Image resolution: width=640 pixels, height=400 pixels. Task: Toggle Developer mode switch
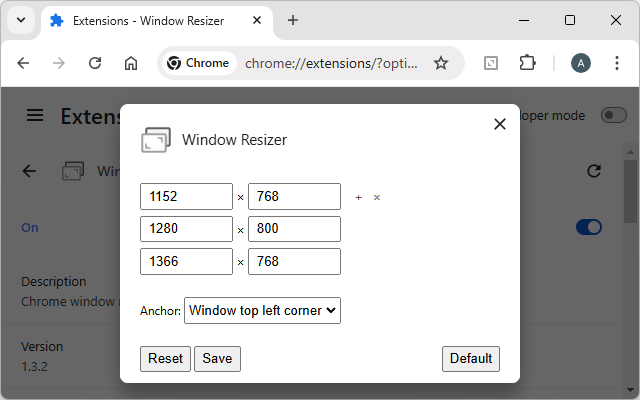click(x=613, y=116)
